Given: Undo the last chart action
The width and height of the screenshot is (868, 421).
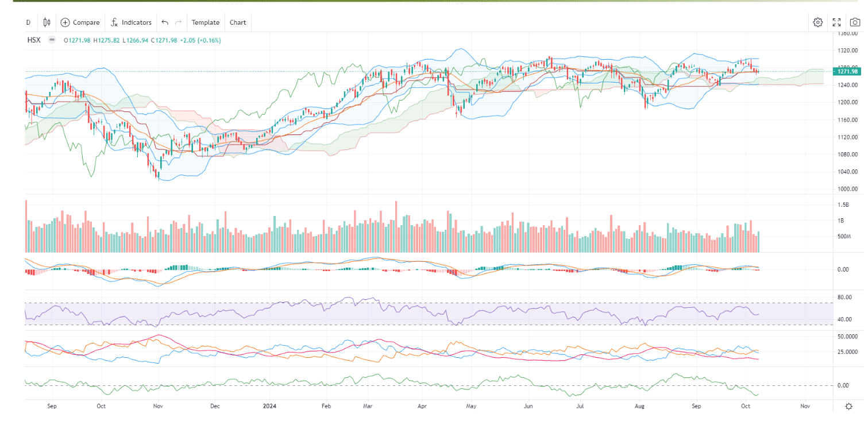Looking at the screenshot, I should coord(165,22).
